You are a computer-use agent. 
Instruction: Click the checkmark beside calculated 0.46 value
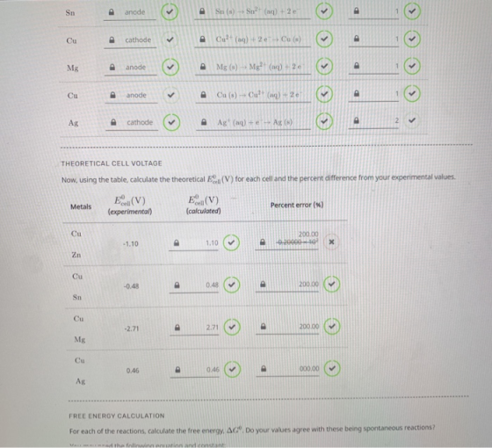click(x=232, y=369)
